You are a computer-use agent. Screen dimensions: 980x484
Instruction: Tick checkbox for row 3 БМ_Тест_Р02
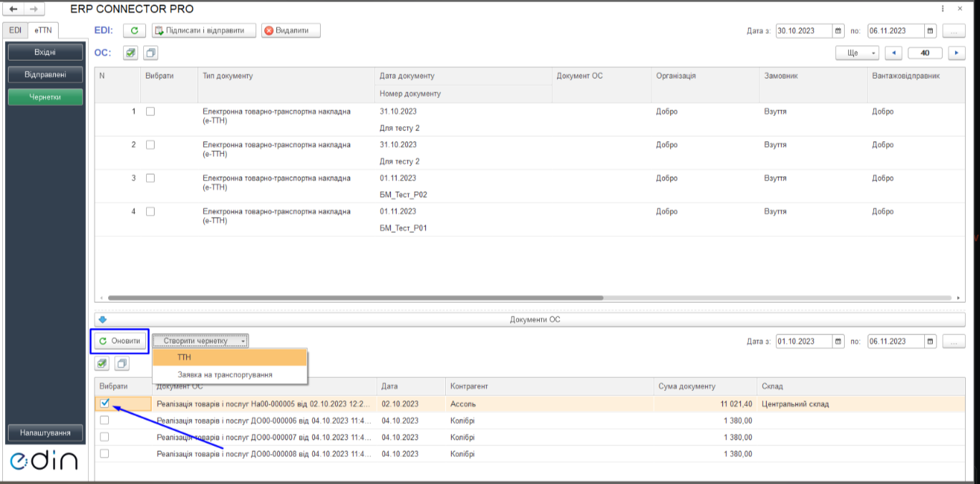pos(150,178)
